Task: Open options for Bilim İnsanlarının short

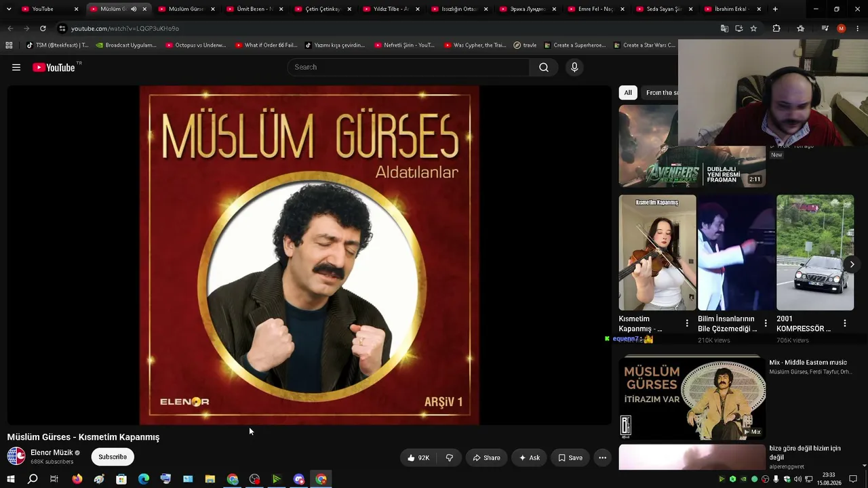Action: pos(766,323)
